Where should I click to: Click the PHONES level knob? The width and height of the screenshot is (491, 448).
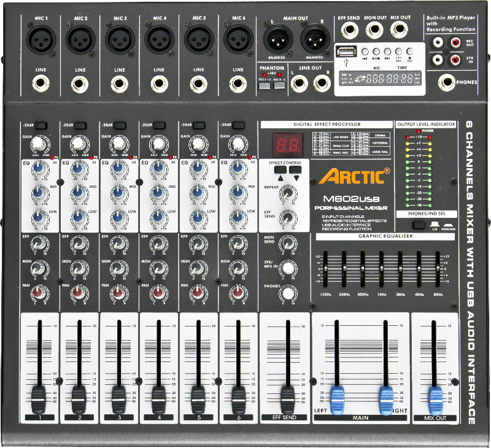tap(288, 293)
